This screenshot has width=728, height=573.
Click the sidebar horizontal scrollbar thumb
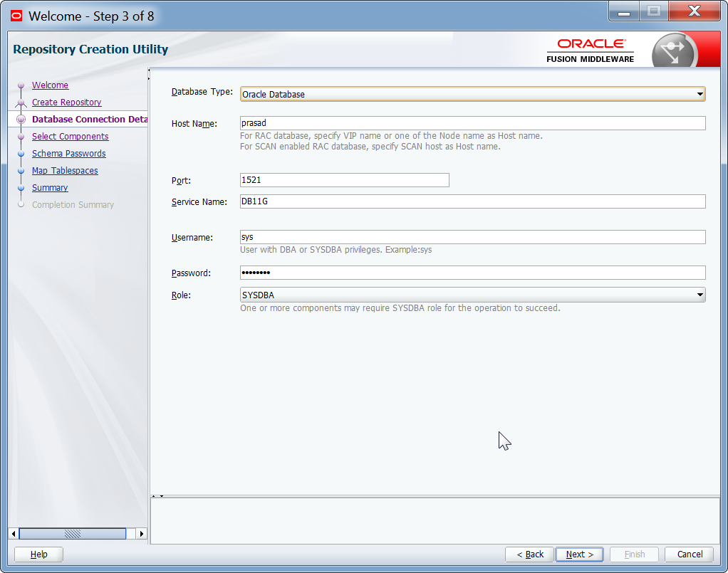pyautogui.click(x=73, y=534)
